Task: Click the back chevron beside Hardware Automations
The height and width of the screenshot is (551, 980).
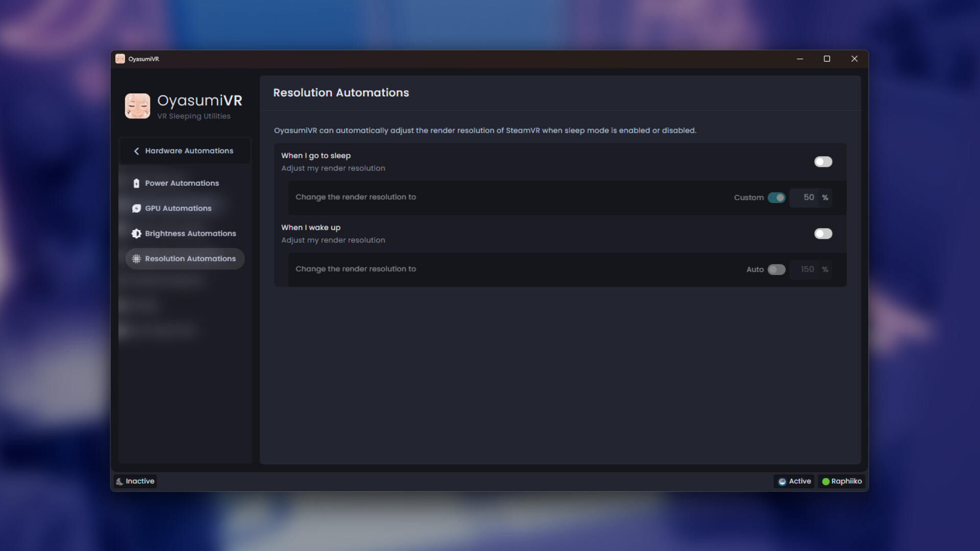Action: (x=136, y=151)
